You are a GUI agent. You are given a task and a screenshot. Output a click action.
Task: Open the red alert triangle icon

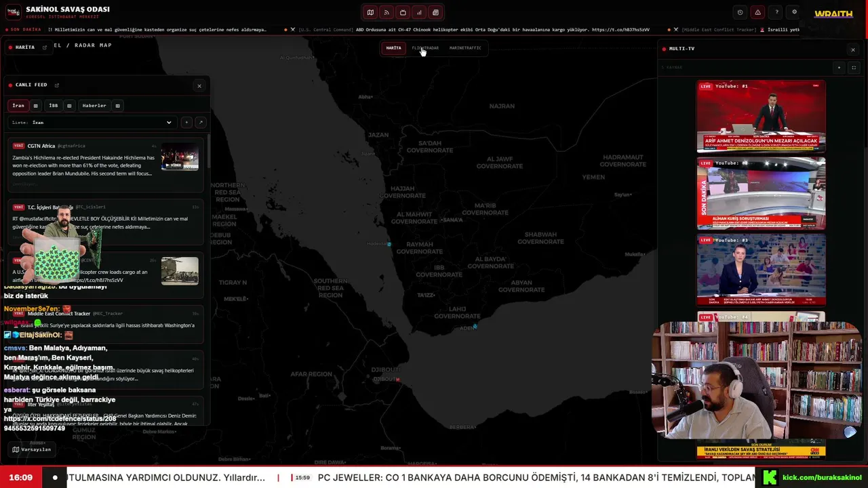coord(757,12)
